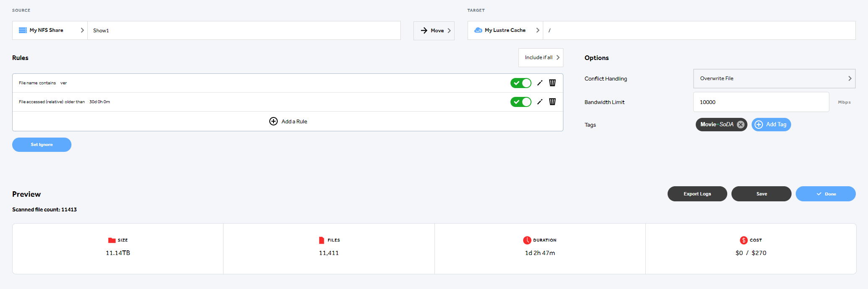Click the Set Ignore button

pos(42,145)
